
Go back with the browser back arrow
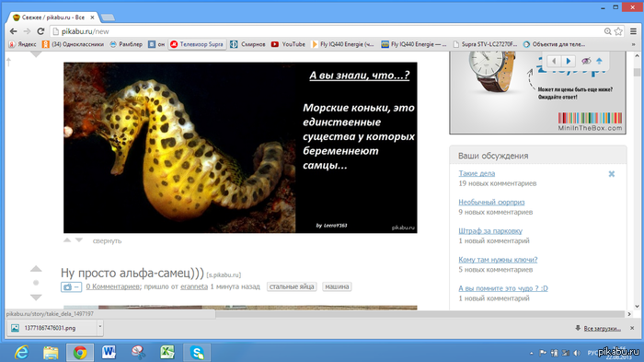point(13,31)
